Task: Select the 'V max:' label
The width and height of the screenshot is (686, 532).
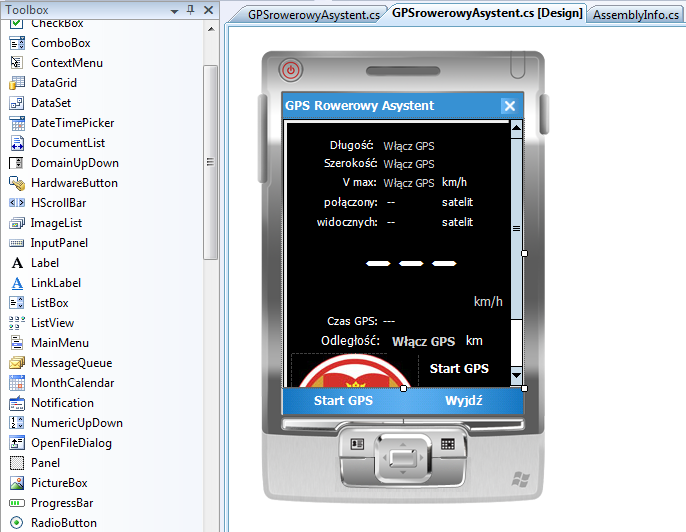Action: point(359,182)
